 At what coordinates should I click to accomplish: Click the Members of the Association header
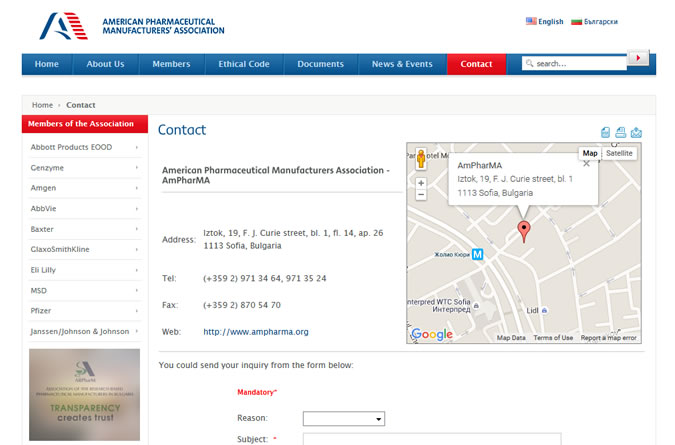coord(85,124)
